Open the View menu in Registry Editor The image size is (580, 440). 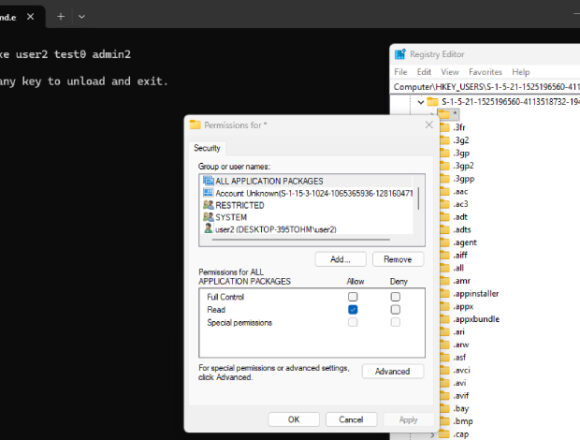(x=450, y=72)
